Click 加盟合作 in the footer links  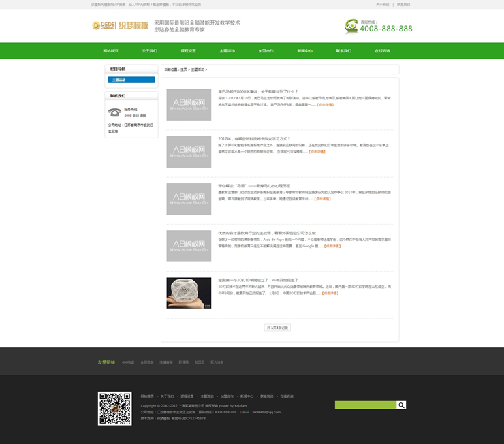point(227,396)
